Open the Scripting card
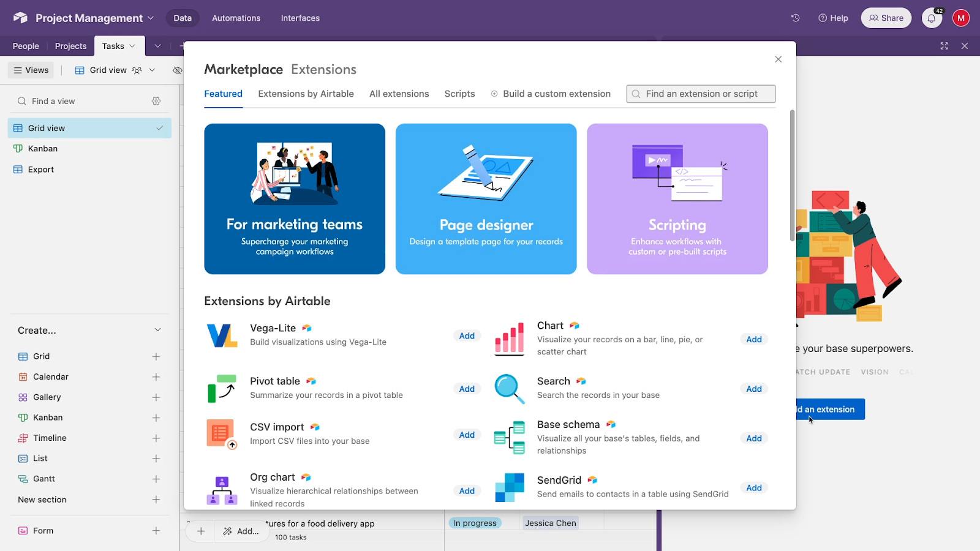 (677, 199)
